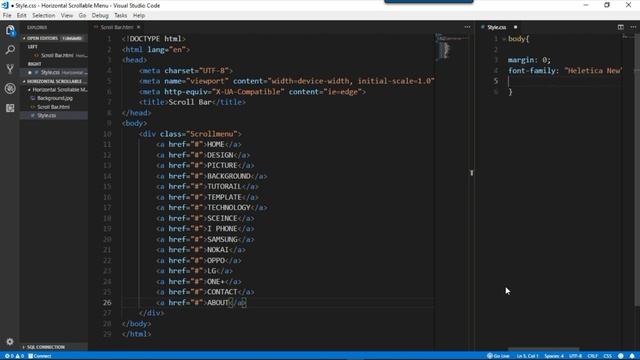Open more actions menu of right editor

[633, 27]
